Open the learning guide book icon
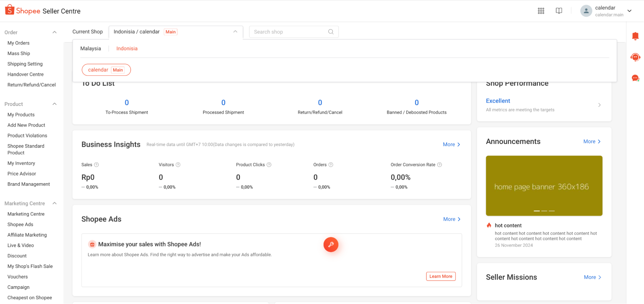The width and height of the screenshot is (644, 304). pos(559,11)
